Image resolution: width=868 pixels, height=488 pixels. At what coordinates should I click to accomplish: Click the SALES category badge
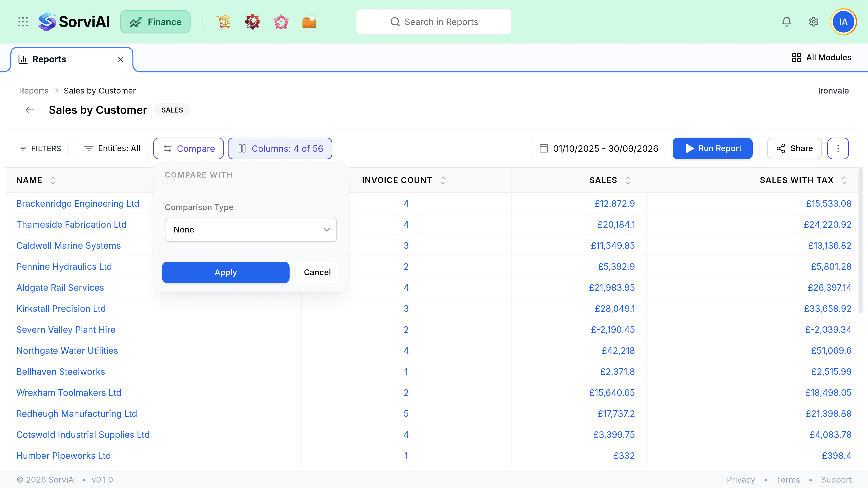pyautogui.click(x=172, y=110)
